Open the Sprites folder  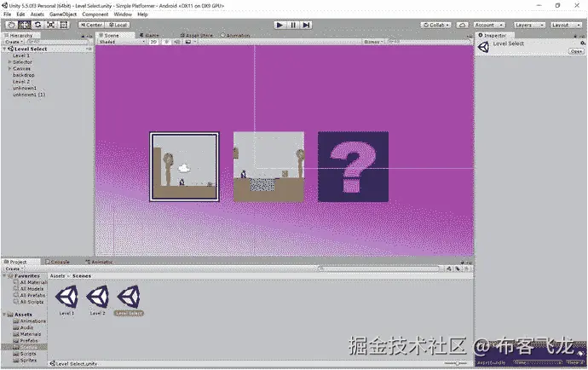tap(25, 360)
